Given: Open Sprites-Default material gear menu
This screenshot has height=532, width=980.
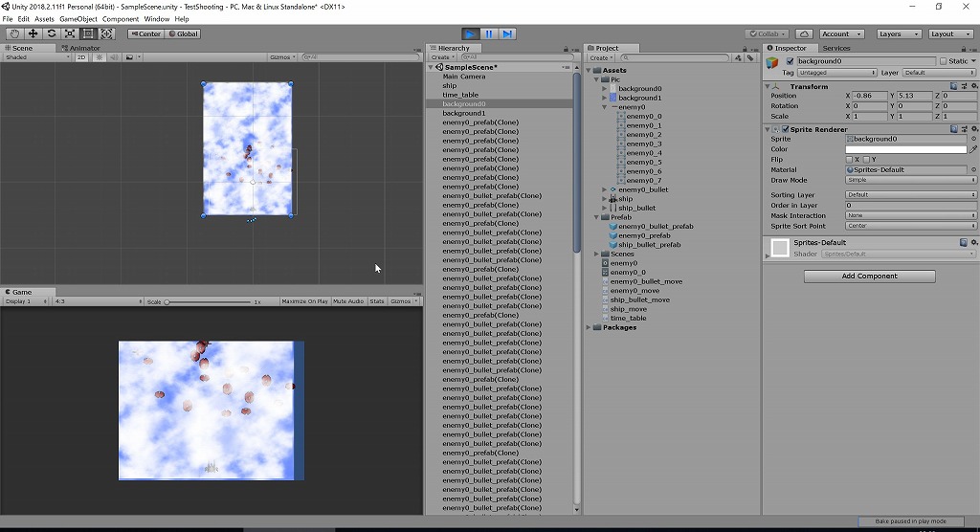Looking at the screenshot, I should [x=973, y=242].
